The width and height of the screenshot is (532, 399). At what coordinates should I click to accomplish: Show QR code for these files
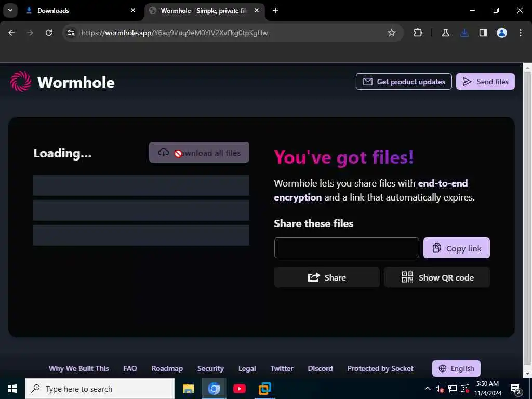point(437,277)
